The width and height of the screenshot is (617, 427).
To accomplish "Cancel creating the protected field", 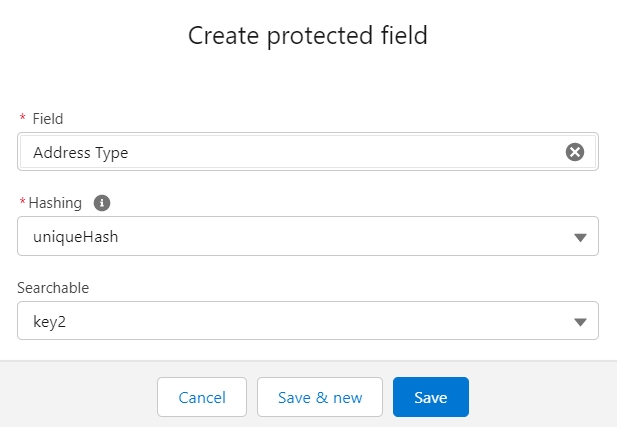I will (x=202, y=397).
